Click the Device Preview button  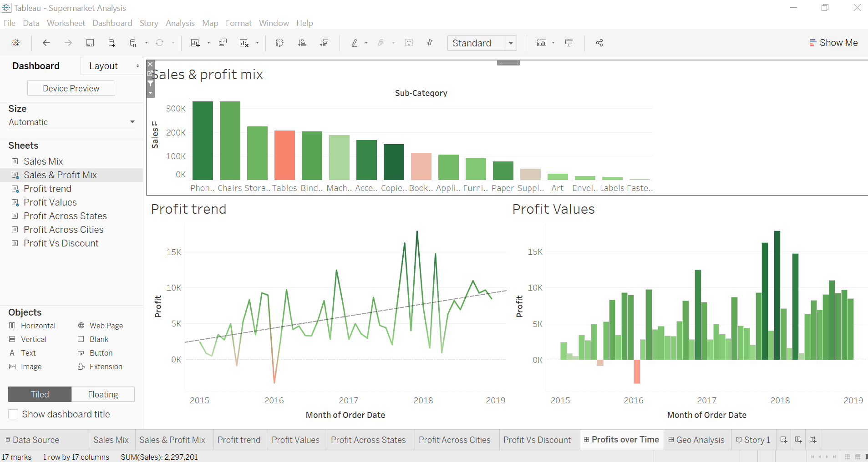coord(71,88)
